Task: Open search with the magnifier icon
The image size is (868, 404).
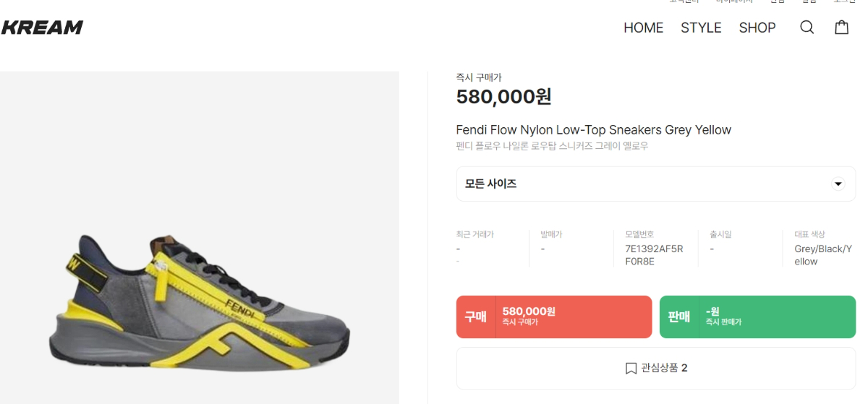Action: [807, 27]
